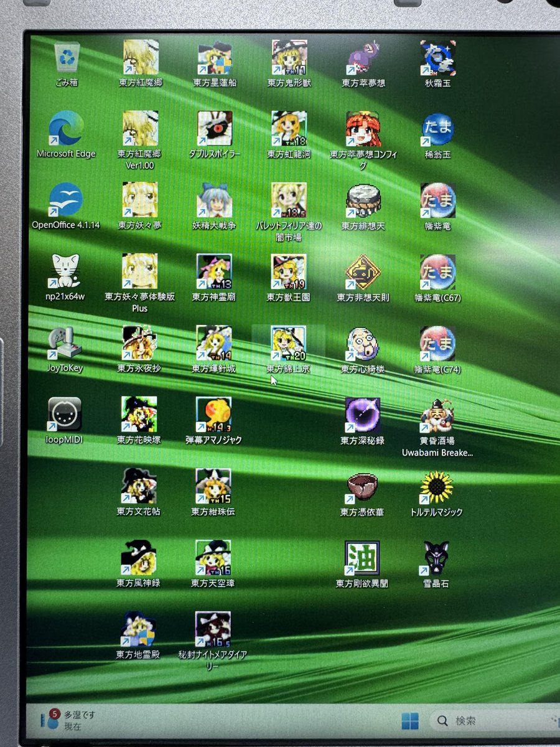Open the 東方深秘録 purple orb icon

point(363,415)
